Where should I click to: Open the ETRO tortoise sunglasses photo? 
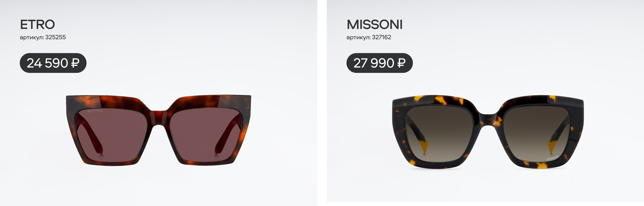159,130
